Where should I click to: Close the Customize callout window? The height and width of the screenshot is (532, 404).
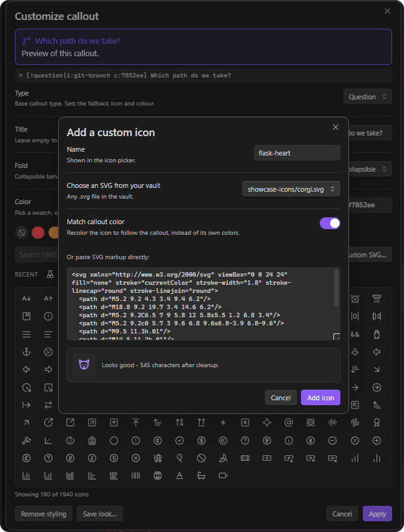click(x=387, y=11)
